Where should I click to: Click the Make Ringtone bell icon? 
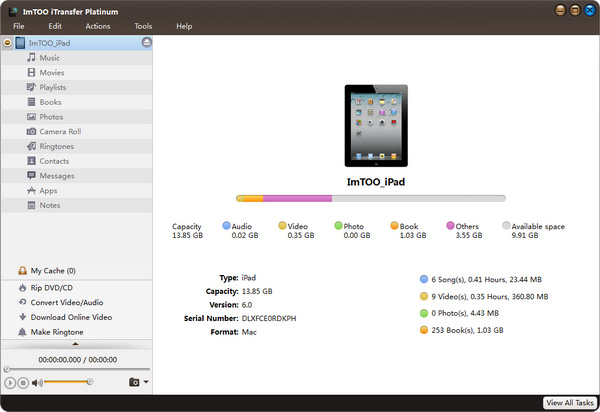pos(23,332)
